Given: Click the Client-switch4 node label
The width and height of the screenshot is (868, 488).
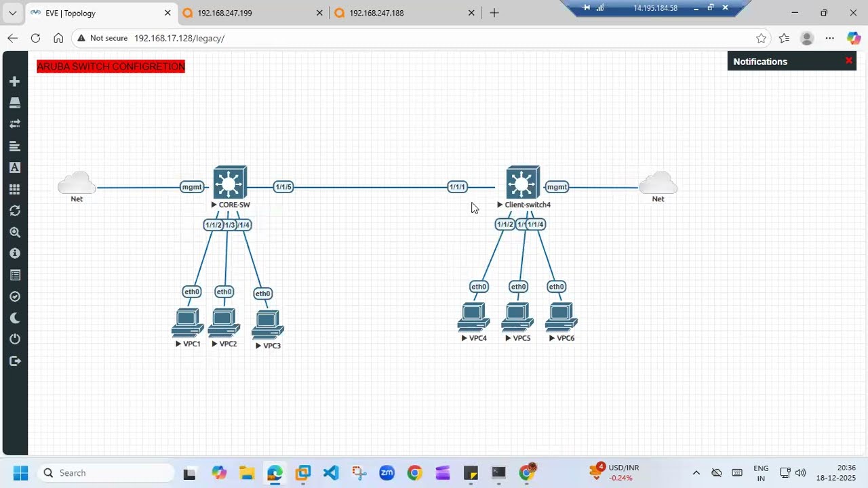Looking at the screenshot, I should [528, 205].
